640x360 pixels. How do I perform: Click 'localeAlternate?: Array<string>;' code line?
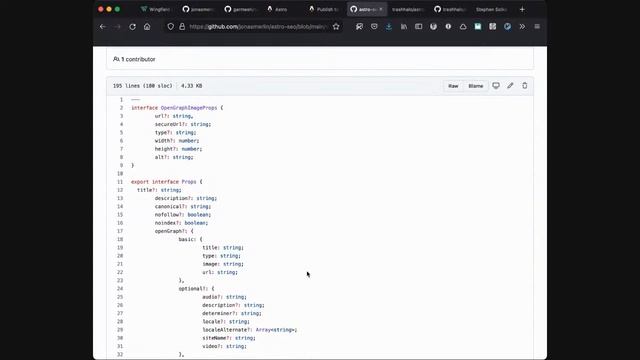[x=250, y=330]
